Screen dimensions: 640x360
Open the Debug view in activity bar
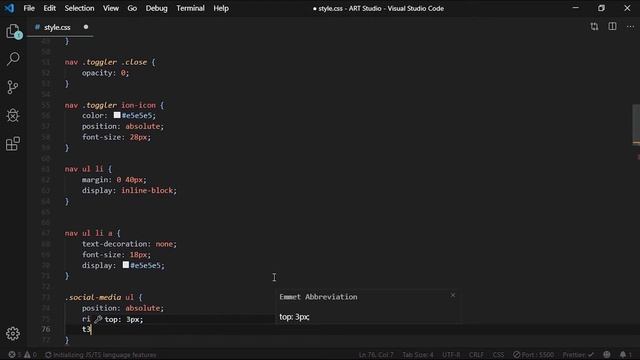click(x=13, y=116)
